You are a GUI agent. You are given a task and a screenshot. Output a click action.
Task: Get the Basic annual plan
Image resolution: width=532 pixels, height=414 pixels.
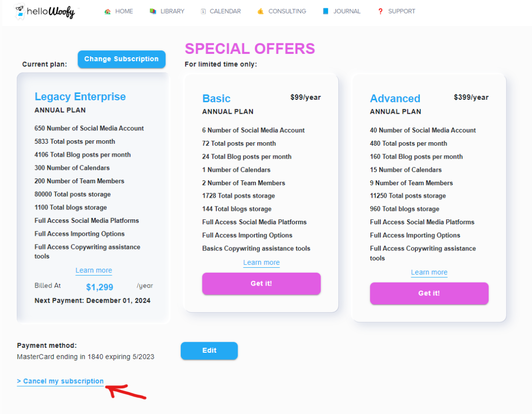coord(261,284)
